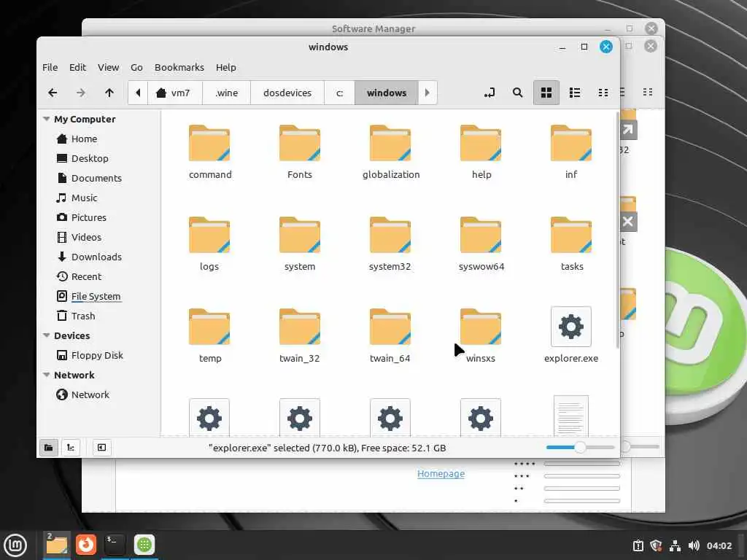The width and height of the screenshot is (747, 560).
Task: Select the winsxs folder
Action: (481, 335)
